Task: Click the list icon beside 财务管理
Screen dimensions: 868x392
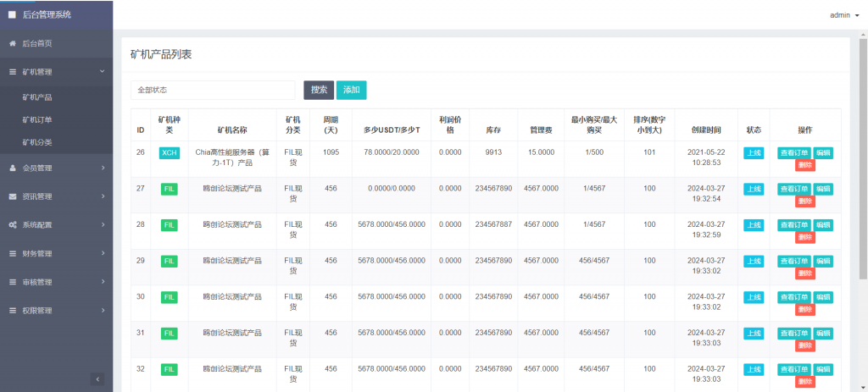Action: pyautogui.click(x=12, y=254)
